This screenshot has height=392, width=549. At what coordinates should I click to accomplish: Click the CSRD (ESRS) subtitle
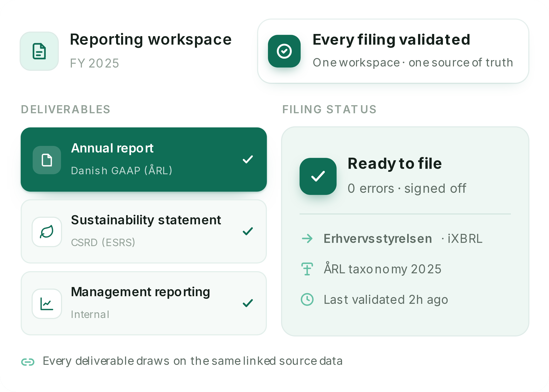tap(103, 242)
